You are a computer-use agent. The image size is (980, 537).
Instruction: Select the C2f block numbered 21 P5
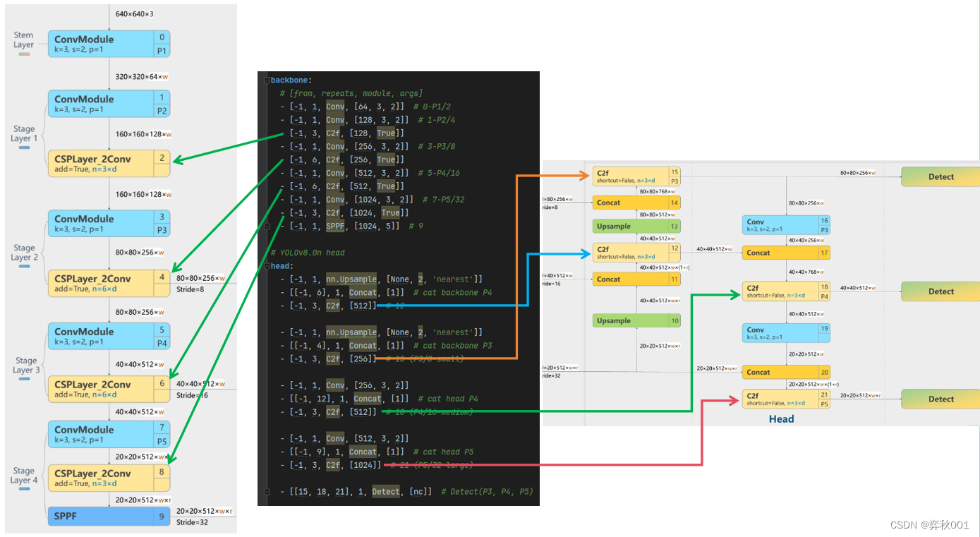786,399
